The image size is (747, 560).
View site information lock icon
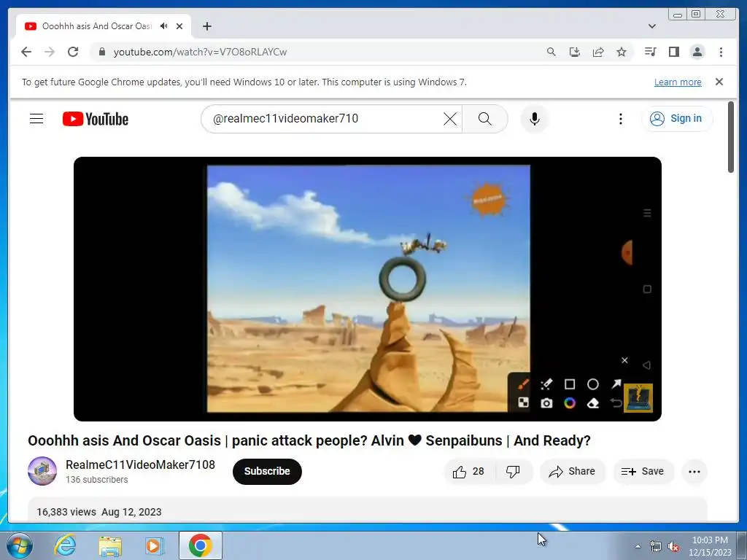(x=102, y=52)
